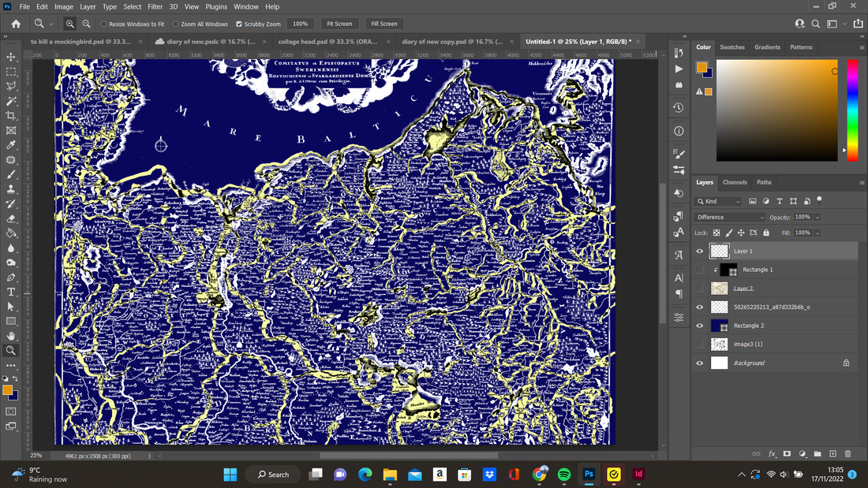The image size is (868, 488).
Task: Delete layer using the trash icon
Action: pos(847,453)
